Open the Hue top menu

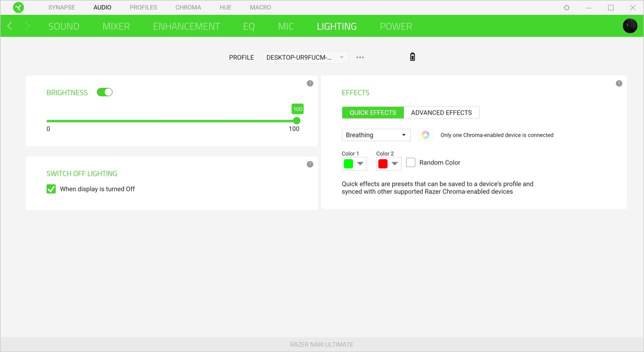pyautogui.click(x=225, y=8)
